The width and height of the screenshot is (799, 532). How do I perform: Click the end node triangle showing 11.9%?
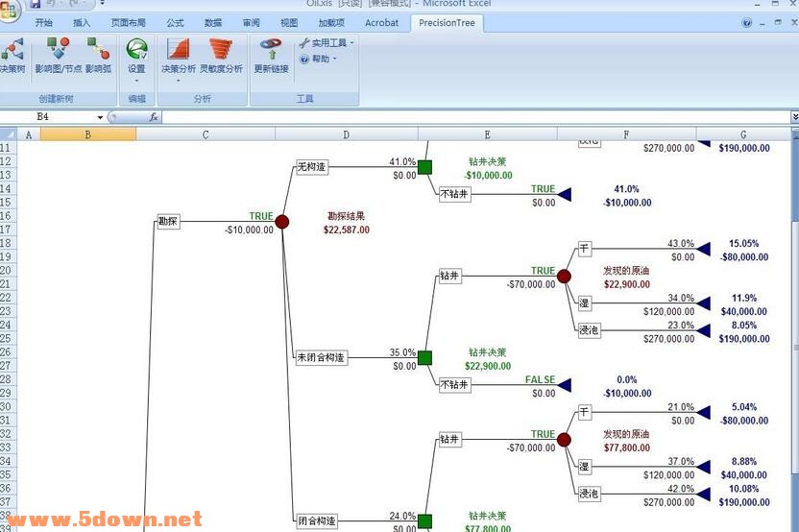click(704, 303)
